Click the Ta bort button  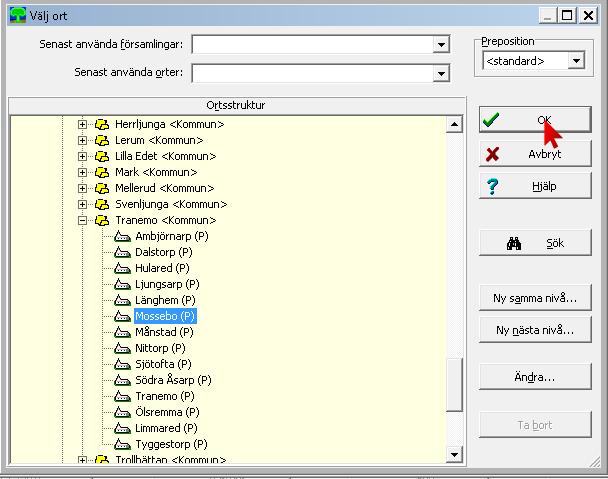(x=535, y=425)
